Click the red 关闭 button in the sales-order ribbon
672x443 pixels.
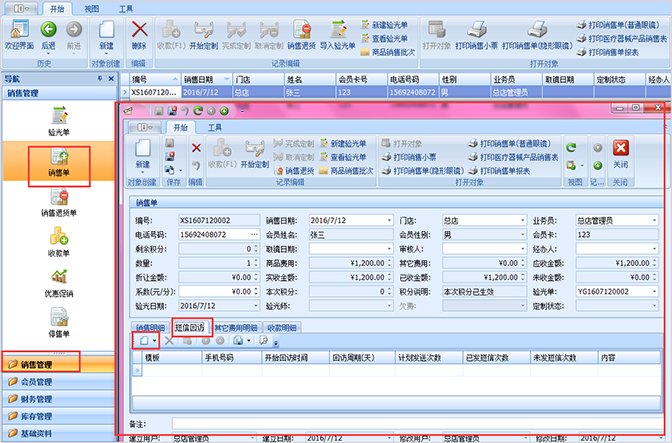620,154
